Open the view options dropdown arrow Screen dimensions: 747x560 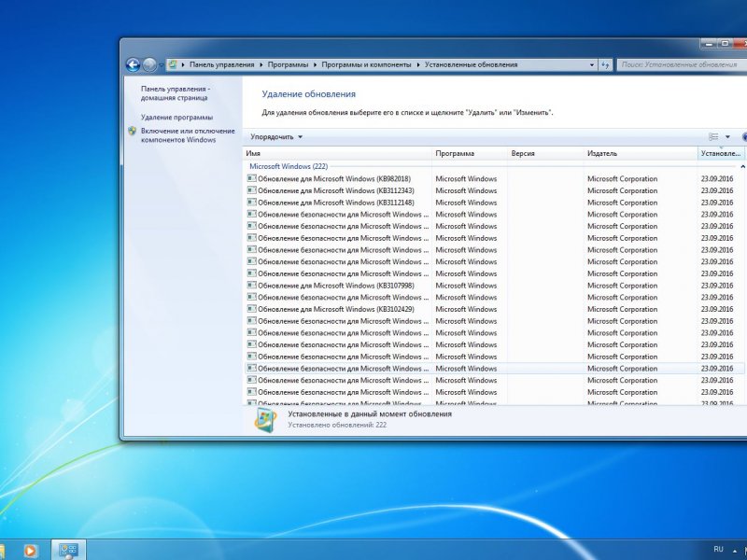727,137
